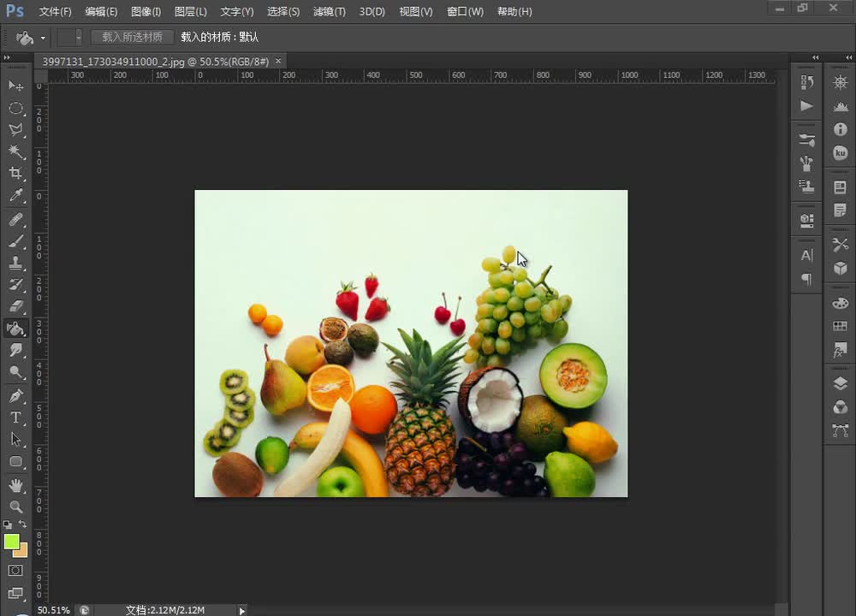Select the Horizontal Type tool

(15, 418)
